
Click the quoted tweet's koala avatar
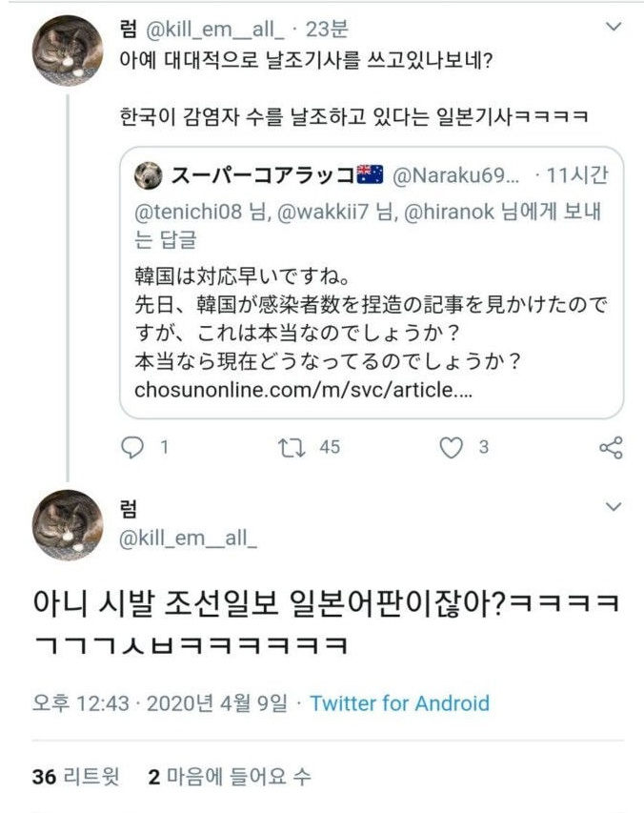coord(149,175)
